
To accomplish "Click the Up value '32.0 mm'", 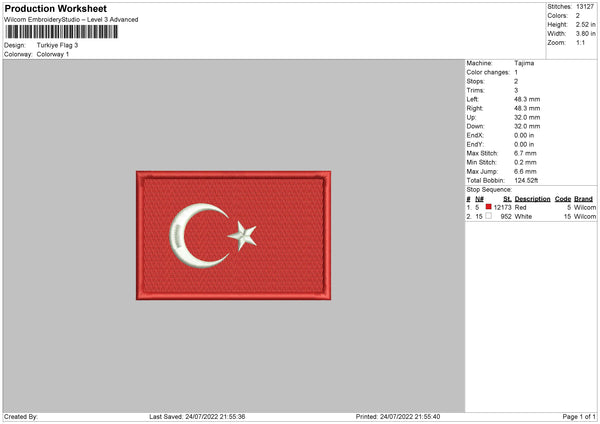I will [527, 117].
